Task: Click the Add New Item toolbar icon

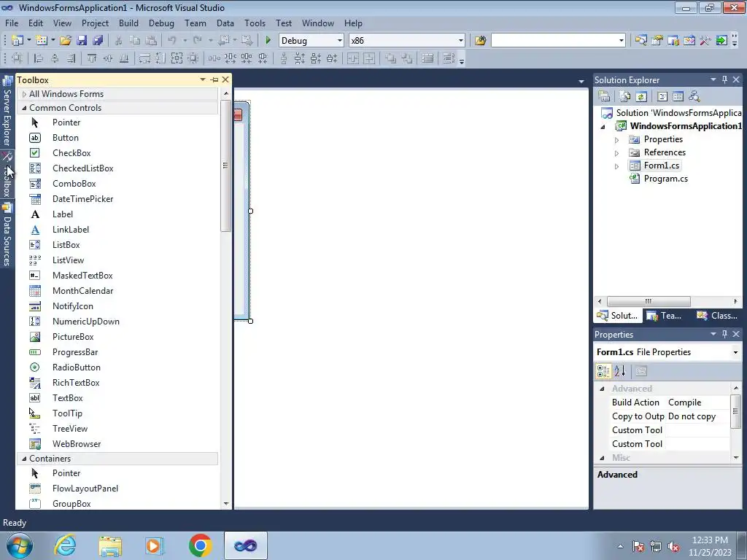Action: [x=42, y=41]
